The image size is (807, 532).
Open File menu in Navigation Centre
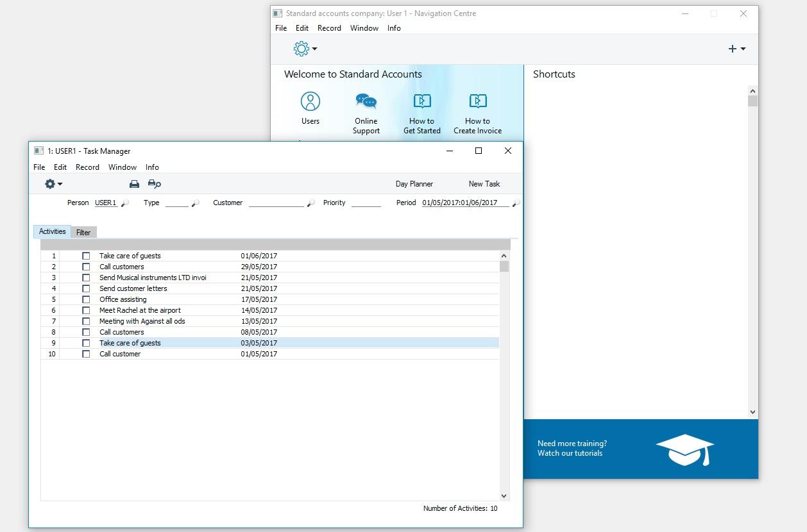pos(281,28)
